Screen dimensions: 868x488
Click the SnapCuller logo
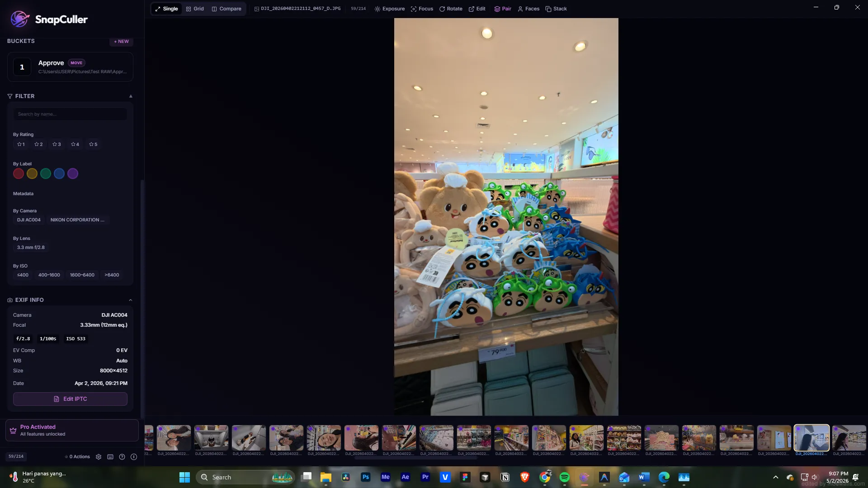point(49,19)
